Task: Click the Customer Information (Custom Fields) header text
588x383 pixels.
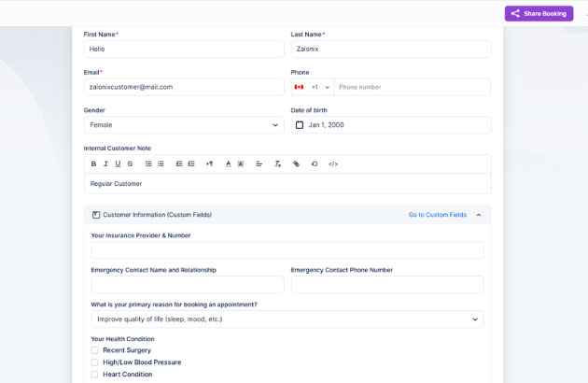Action: click(x=158, y=215)
